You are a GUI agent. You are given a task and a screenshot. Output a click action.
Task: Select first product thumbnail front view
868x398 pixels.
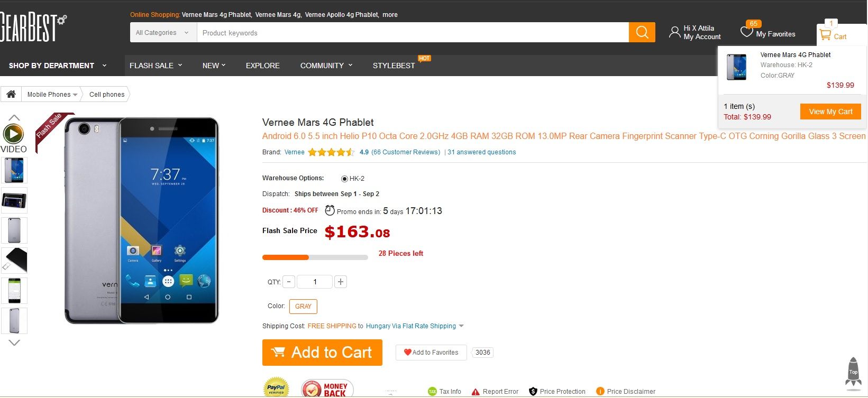coord(14,170)
